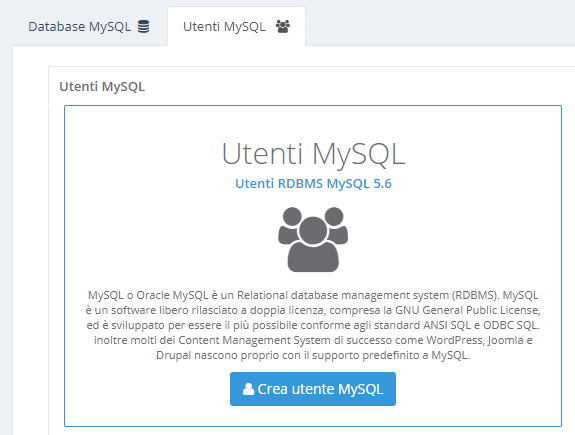Select the Utenti MySQL tab
This screenshot has height=435, width=575.
pos(237,27)
